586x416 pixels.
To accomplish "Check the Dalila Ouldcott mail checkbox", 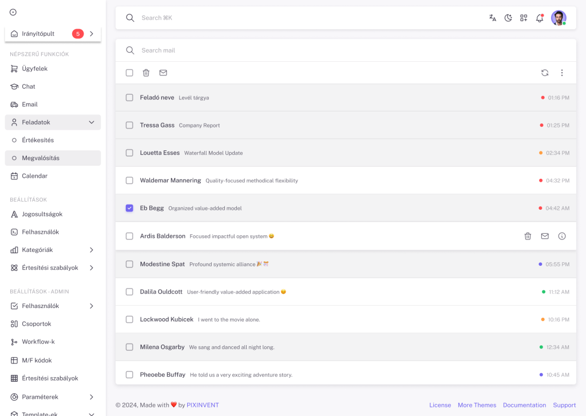I will [x=129, y=292].
